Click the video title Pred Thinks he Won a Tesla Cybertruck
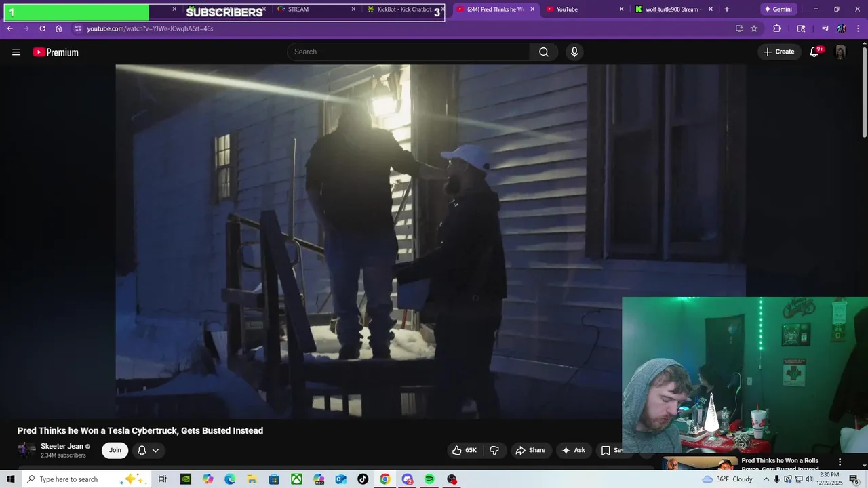868x488 pixels. (140, 431)
